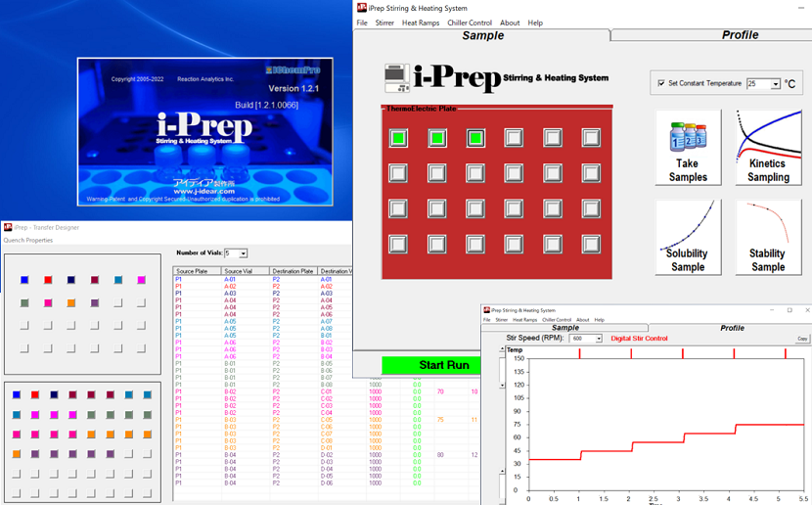Click the i-Prep device logo icon
This screenshot has width=812, height=505.
[x=398, y=77]
